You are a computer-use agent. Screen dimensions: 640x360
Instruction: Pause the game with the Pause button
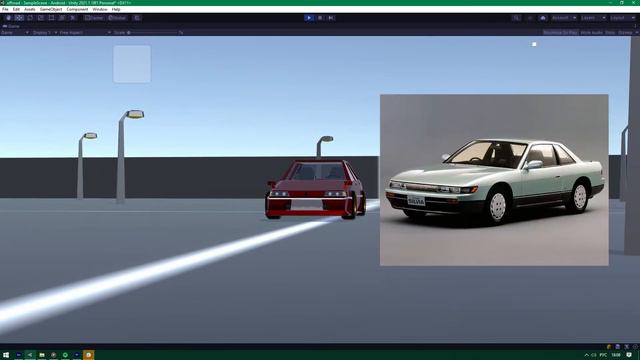[320, 18]
